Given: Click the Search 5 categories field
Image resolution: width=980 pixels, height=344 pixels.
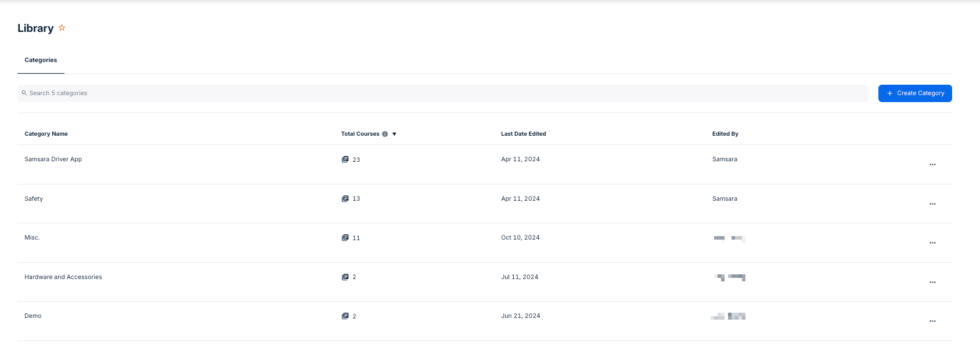Looking at the screenshot, I should click(x=442, y=93).
